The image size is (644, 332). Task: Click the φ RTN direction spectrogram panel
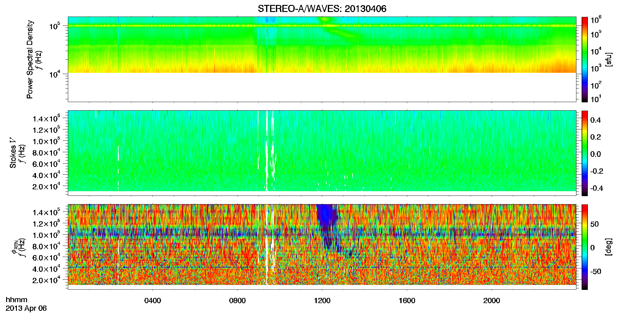tap(322, 247)
